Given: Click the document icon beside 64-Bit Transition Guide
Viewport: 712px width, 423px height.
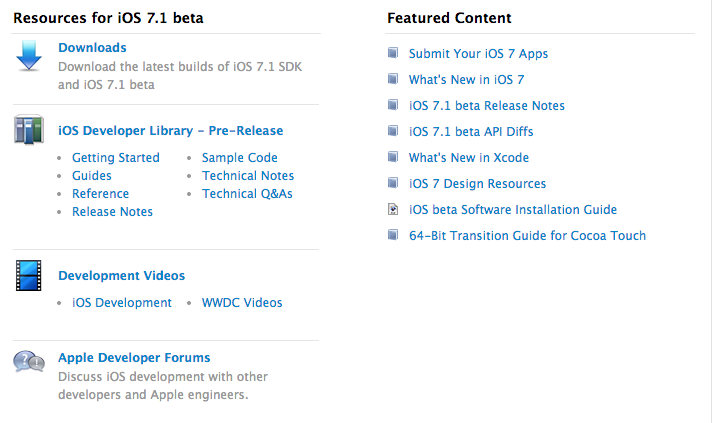Looking at the screenshot, I should (392, 236).
